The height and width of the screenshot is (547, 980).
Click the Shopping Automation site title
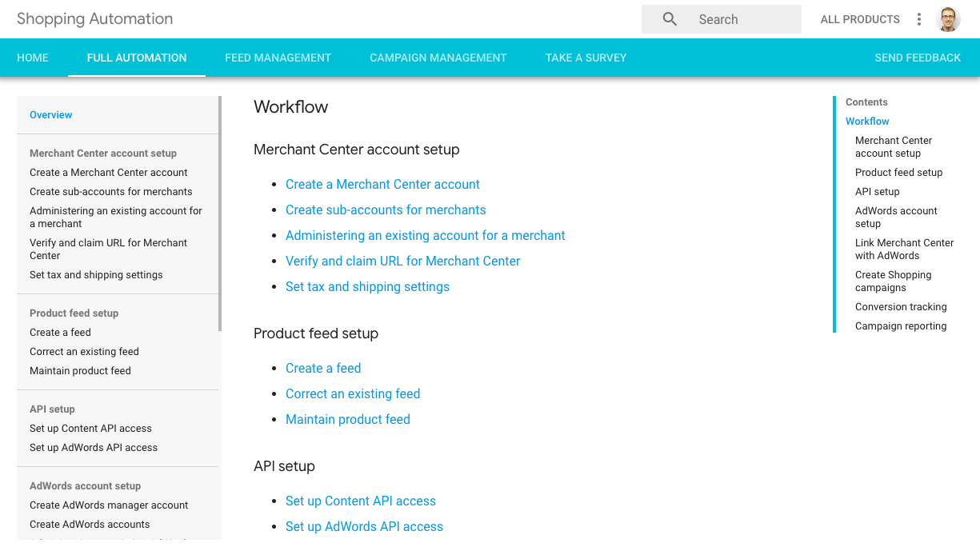click(94, 19)
